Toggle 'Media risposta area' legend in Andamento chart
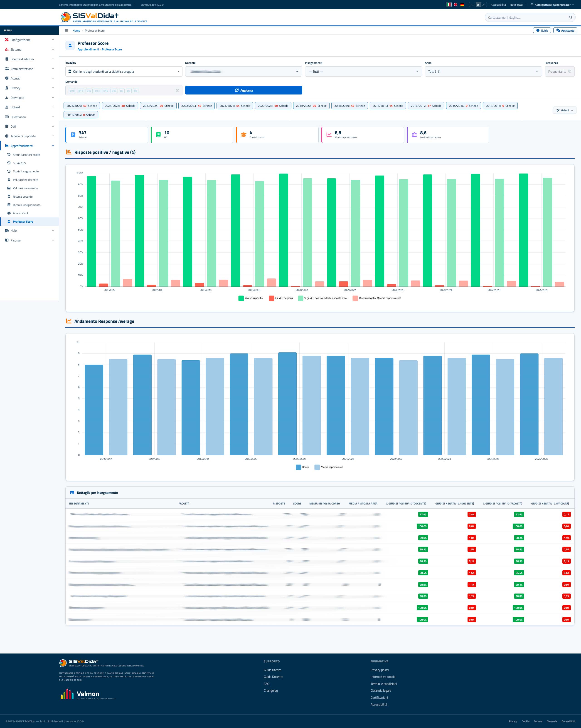 point(329,467)
